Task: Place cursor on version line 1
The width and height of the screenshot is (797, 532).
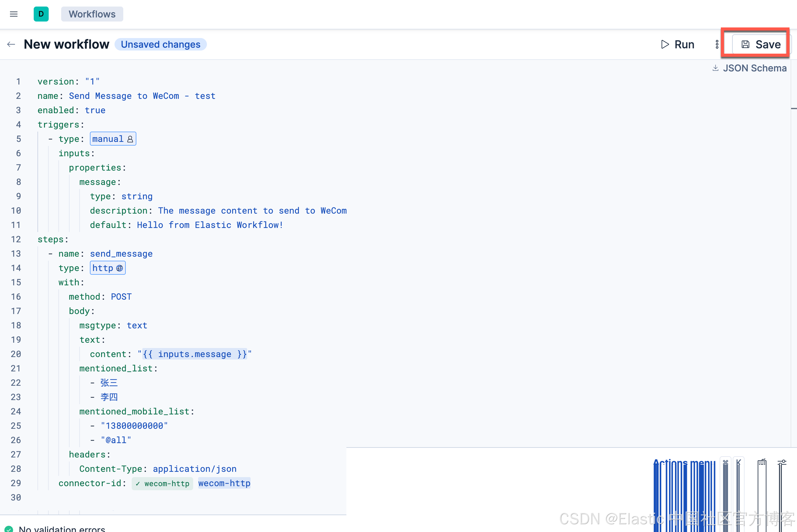Action: [x=69, y=81]
